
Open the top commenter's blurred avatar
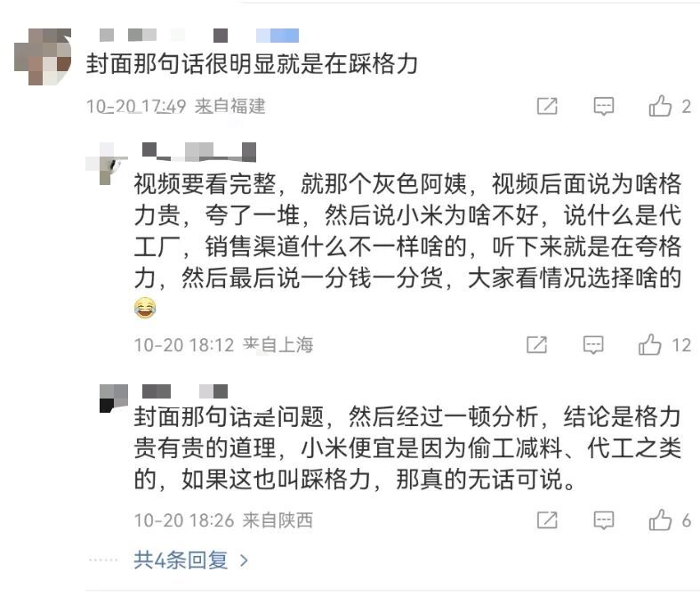click(x=43, y=55)
